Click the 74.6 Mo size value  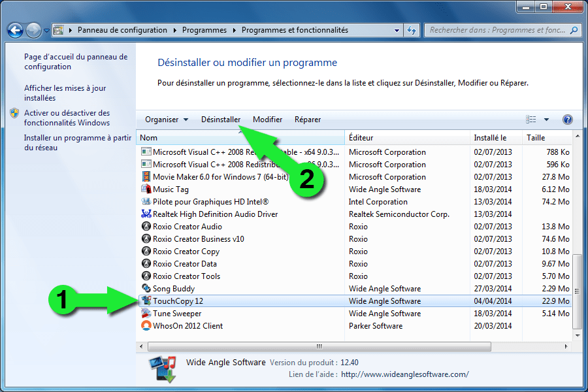[x=555, y=239]
